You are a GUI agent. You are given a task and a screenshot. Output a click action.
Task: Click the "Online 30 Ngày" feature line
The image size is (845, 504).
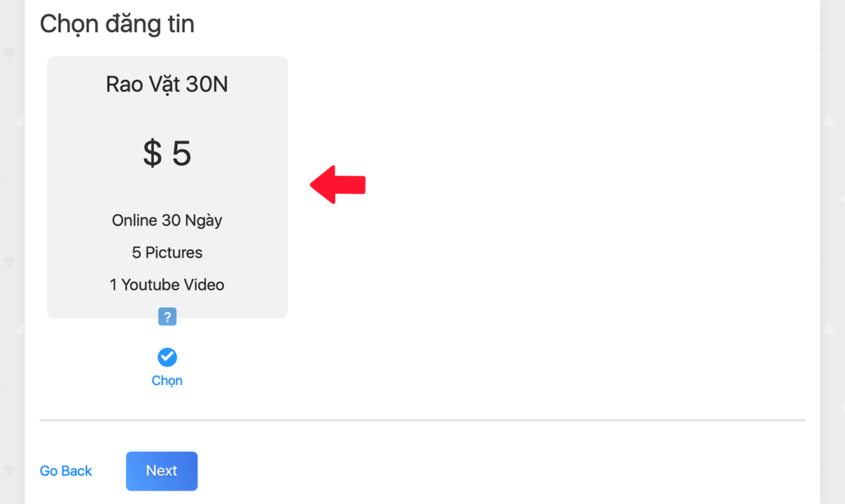point(167,220)
